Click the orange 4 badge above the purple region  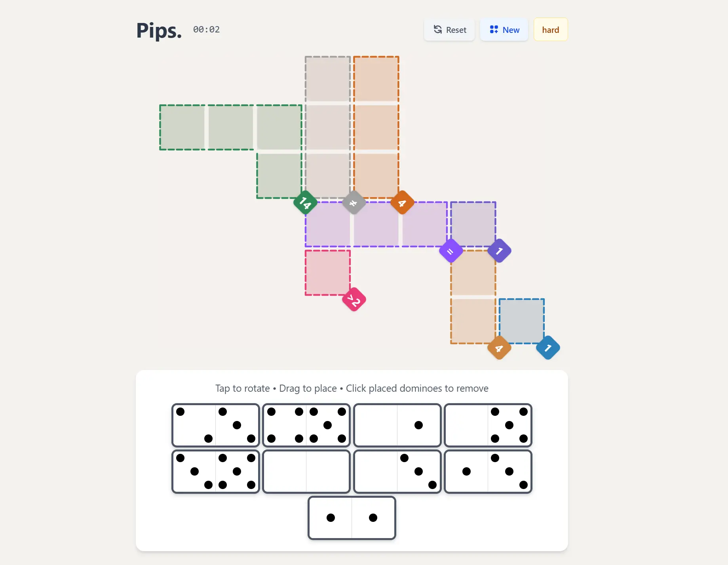coord(402,202)
